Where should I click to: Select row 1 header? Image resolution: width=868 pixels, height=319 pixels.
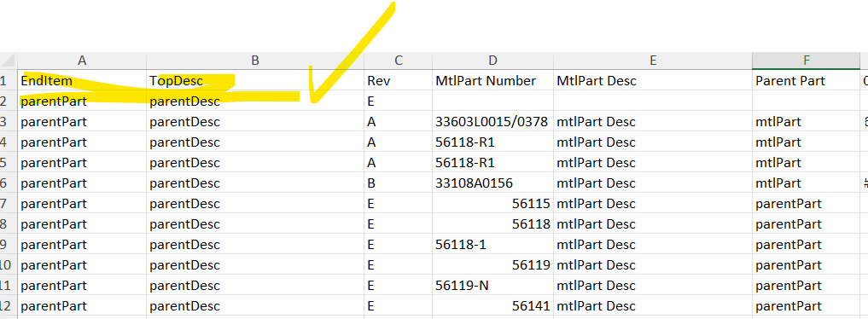click(x=9, y=81)
